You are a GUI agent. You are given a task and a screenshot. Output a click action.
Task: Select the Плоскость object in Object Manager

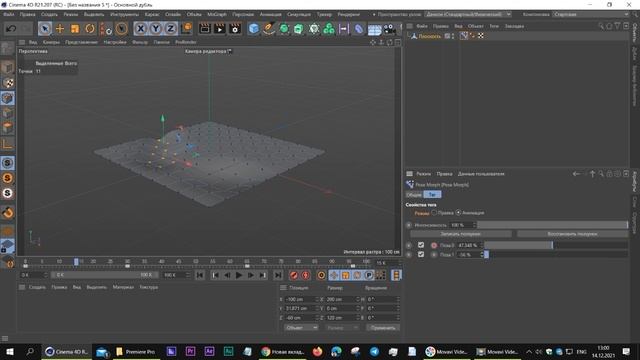429,36
